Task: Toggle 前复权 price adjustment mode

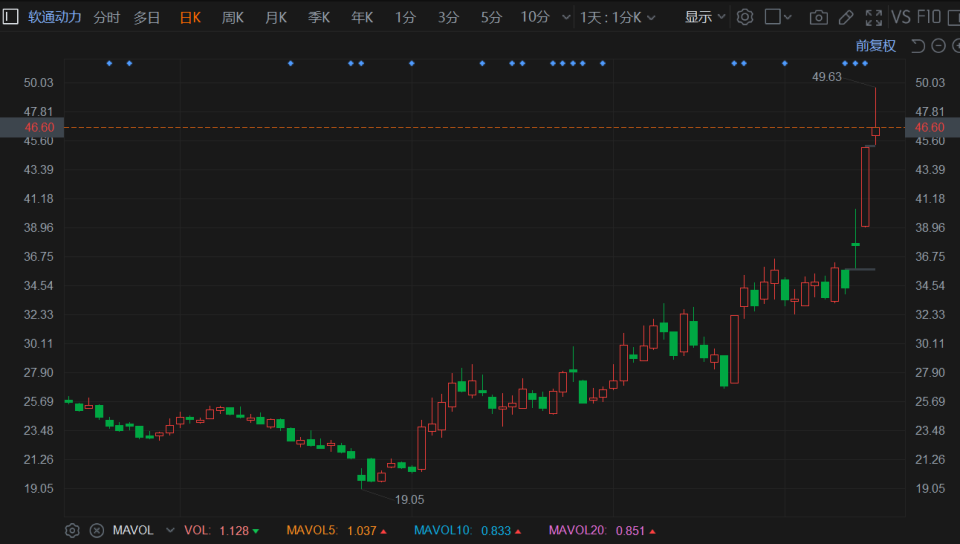Action: (x=876, y=46)
